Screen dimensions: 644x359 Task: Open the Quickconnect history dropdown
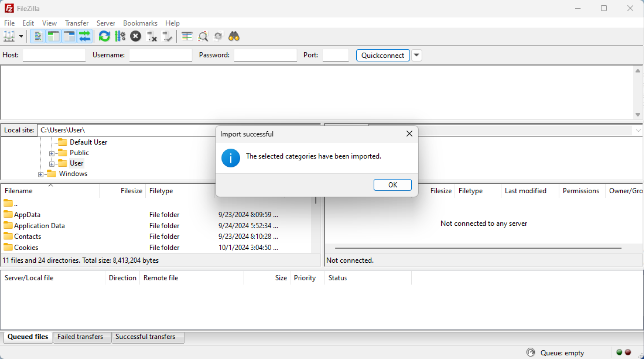click(416, 55)
